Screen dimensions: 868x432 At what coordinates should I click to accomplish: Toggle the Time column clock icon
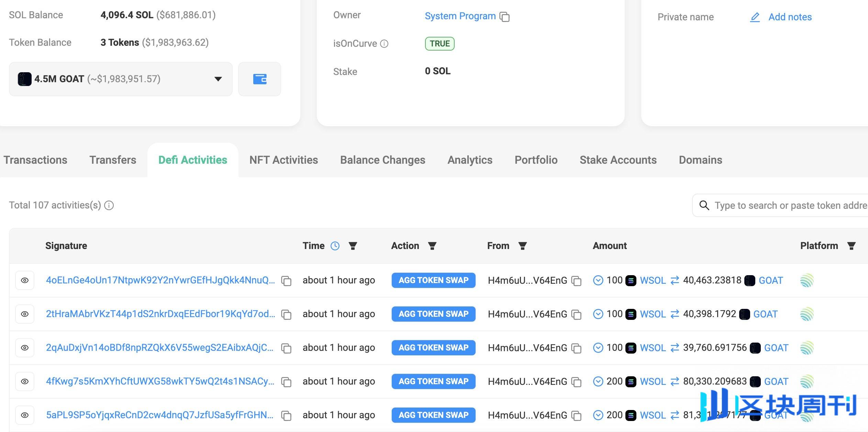tap(335, 246)
